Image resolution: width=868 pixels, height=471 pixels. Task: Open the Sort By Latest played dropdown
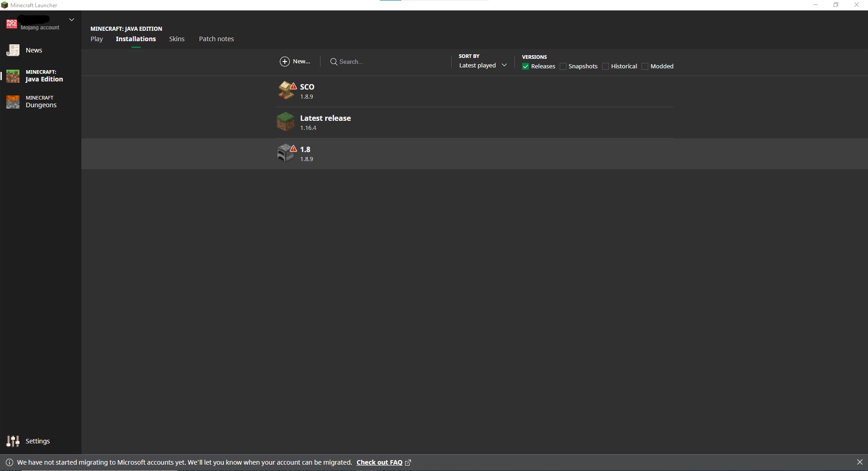tap(483, 66)
